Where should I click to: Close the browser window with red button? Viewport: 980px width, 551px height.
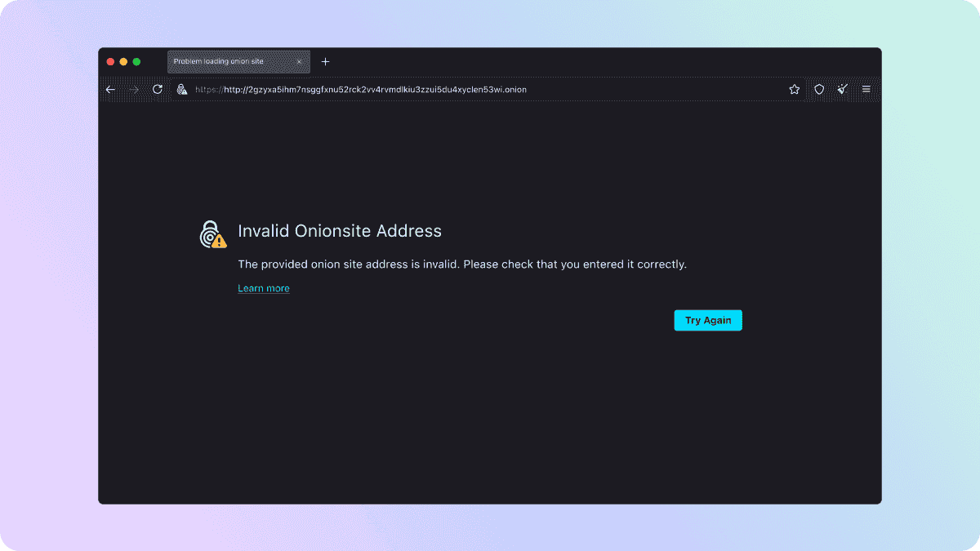tap(110, 62)
